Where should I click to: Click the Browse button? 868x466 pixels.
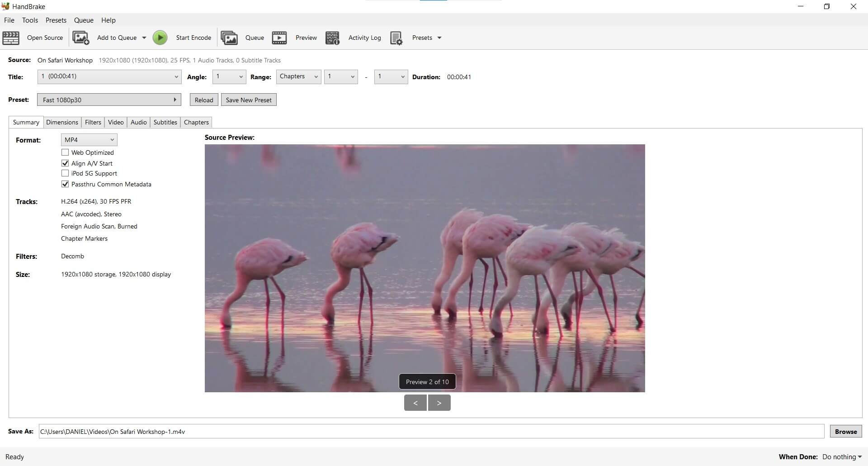tap(846, 431)
